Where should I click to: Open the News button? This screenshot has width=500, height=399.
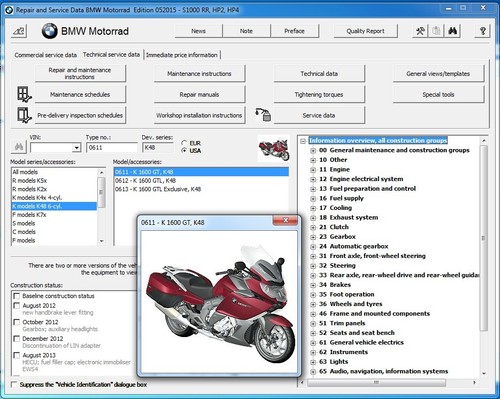pyautogui.click(x=199, y=31)
